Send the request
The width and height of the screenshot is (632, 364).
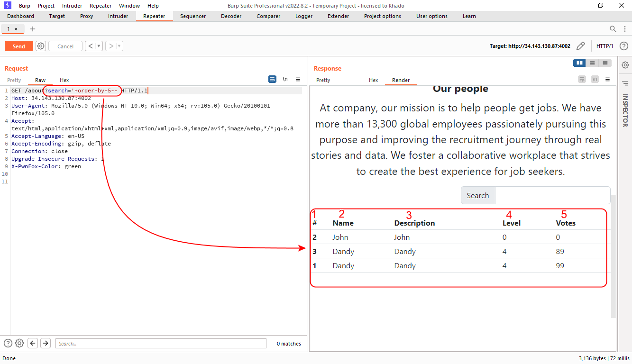coord(19,46)
